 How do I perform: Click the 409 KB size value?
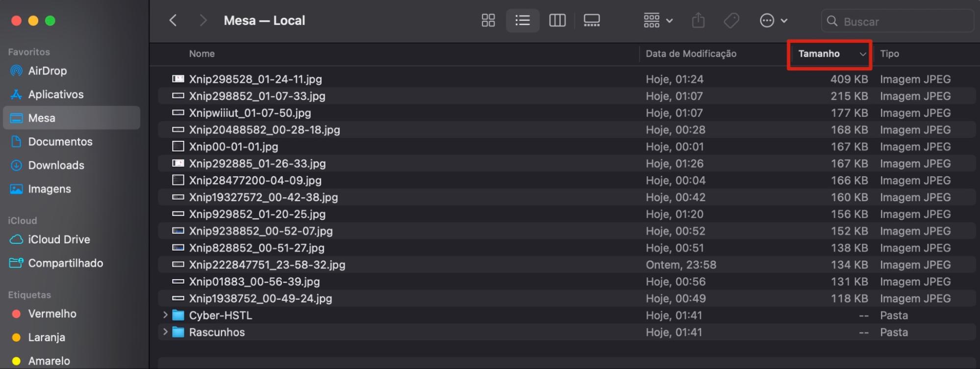tap(849, 79)
